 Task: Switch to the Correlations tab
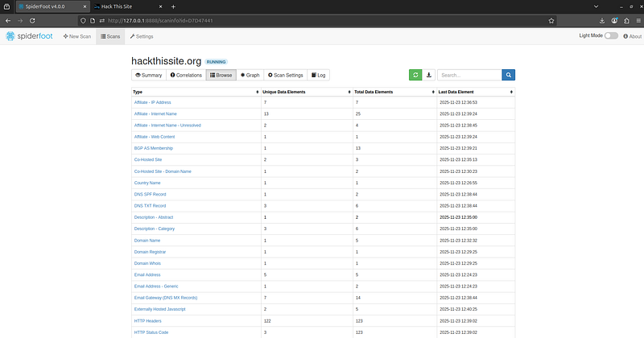point(186,75)
